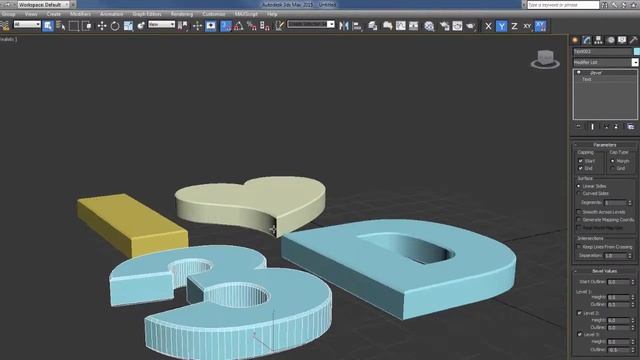Toggle Level 3 bevel checkbox

(580, 334)
